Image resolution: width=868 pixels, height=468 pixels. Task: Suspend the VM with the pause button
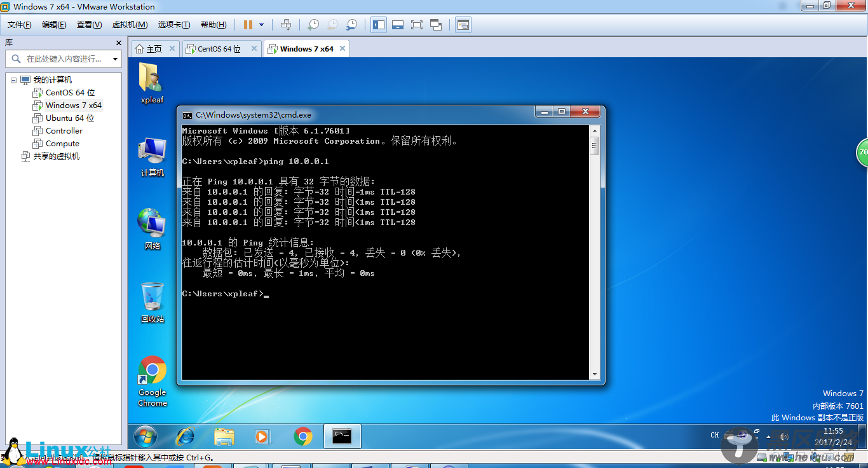tap(248, 25)
